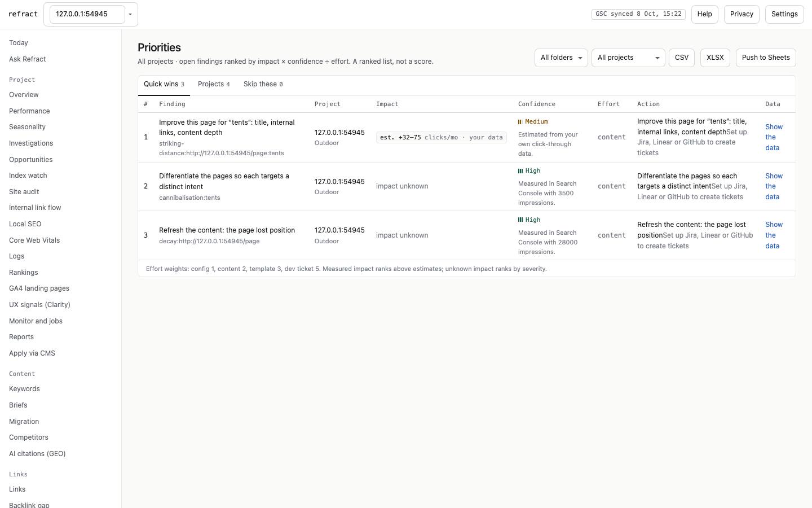
Task: Switch to the Projects tab
Action: [214, 85]
